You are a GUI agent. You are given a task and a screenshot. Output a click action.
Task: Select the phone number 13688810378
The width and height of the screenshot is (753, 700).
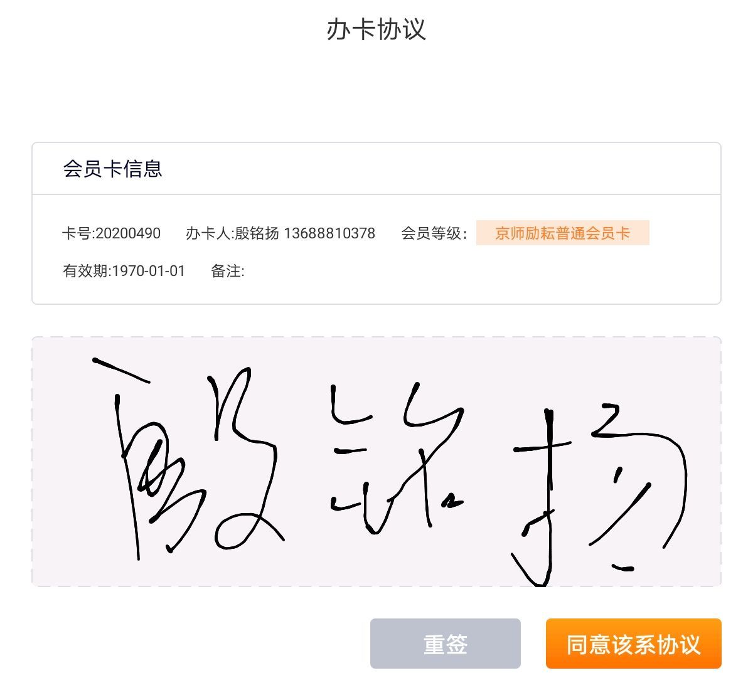[x=329, y=233]
